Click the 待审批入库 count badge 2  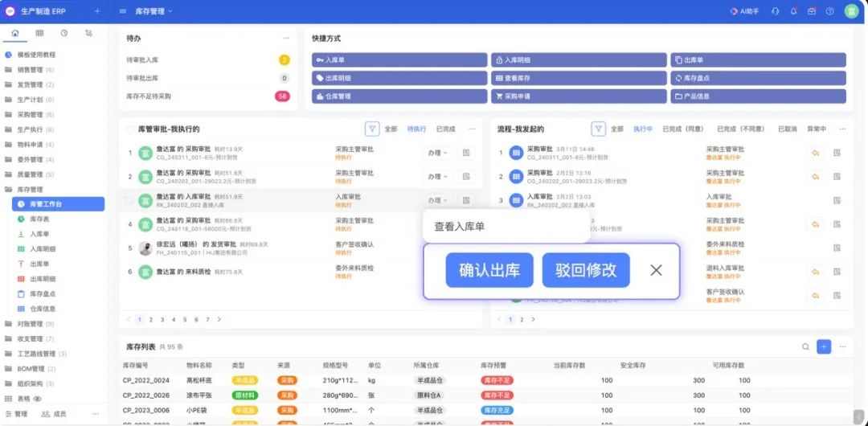point(284,59)
